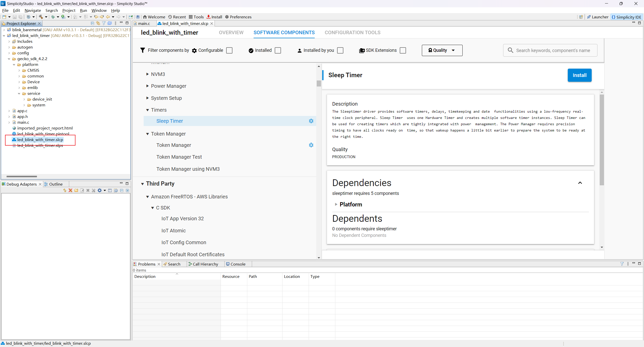Image resolution: width=644 pixels, height=347 pixels.
Task: Click the blue Install button for Sleep Timer
Action: [580, 75]
